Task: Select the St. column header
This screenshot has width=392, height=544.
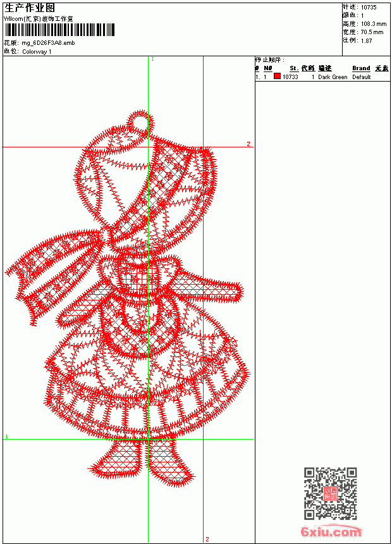Action: coord(294,68)
